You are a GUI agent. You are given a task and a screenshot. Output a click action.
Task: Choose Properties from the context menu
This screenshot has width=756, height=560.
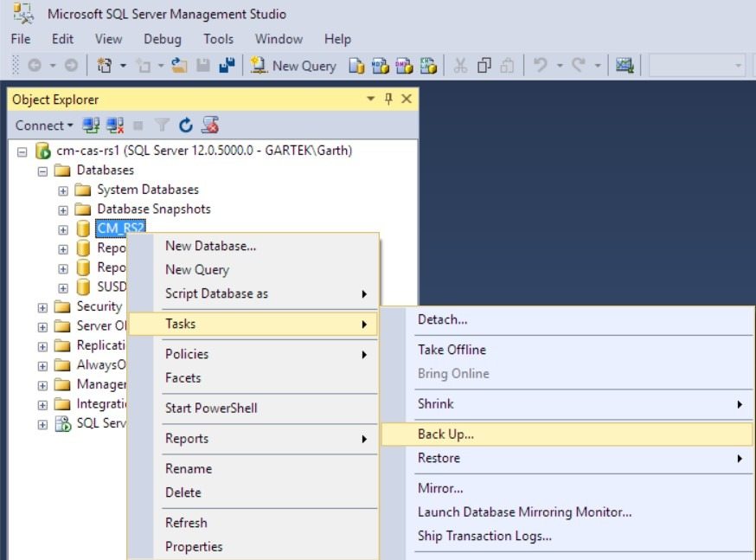pos(253,547)
